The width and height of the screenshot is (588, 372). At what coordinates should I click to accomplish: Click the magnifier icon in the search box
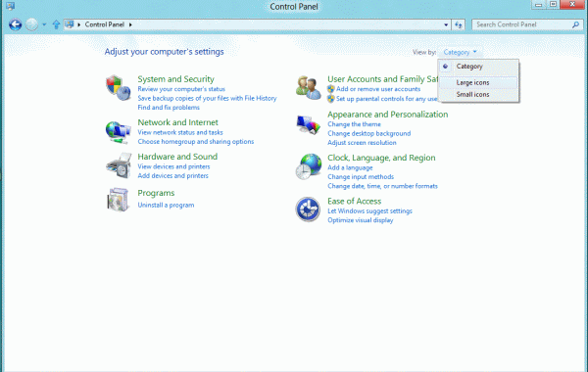pos(575,24)
